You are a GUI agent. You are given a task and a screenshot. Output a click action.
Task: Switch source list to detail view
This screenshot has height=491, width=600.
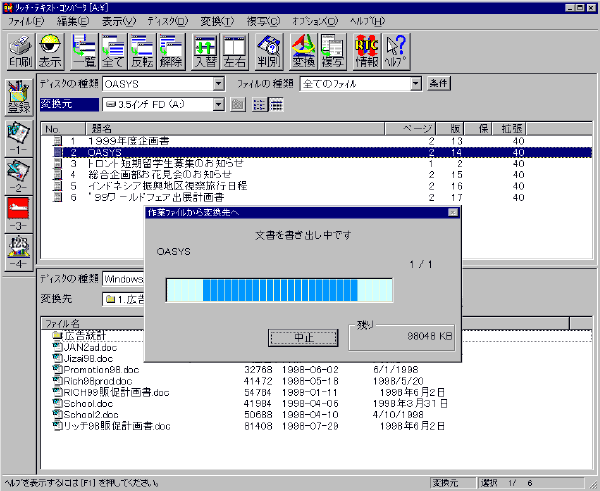coord(276,105)
